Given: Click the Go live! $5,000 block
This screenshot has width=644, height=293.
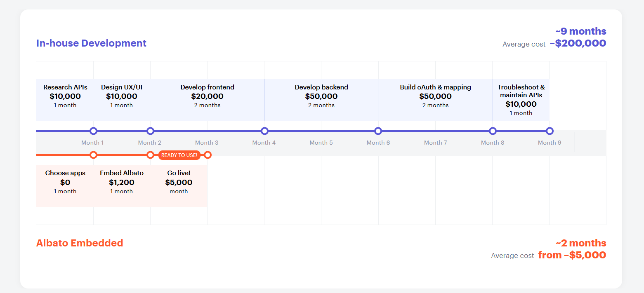Looking at the screenshot, I should pyautogui.click(x=179, y=186).
